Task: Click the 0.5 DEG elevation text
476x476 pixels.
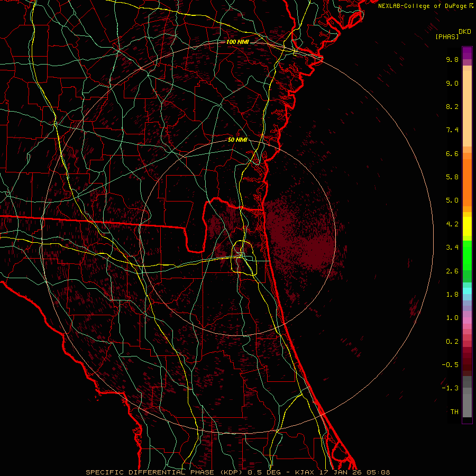Action: pos(265,472)
